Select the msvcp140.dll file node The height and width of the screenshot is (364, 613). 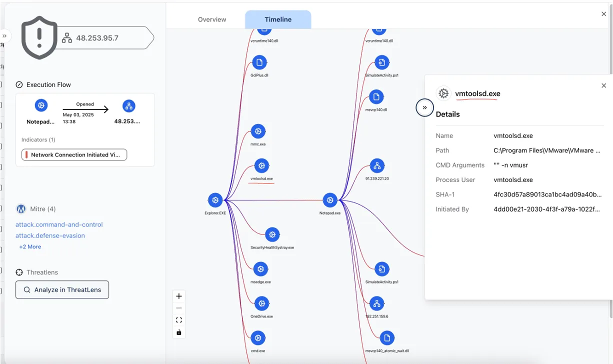pyautogui.click(x=376, y=97)
